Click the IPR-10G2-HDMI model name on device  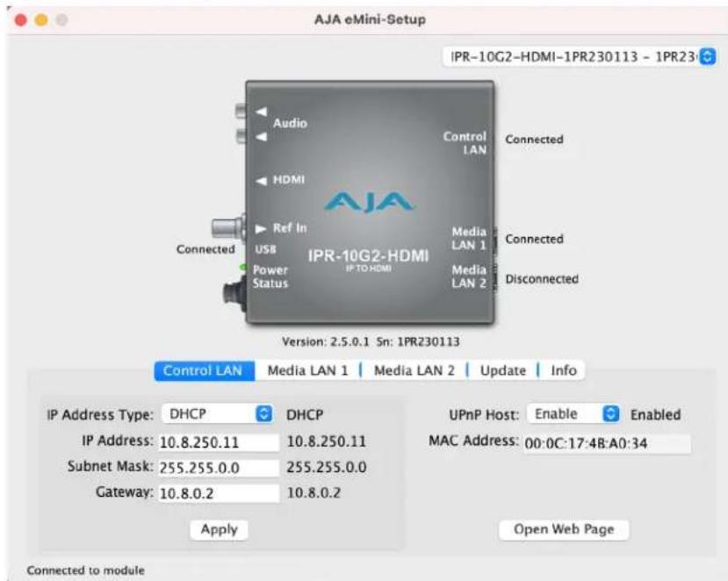click(x=368, y=255)
